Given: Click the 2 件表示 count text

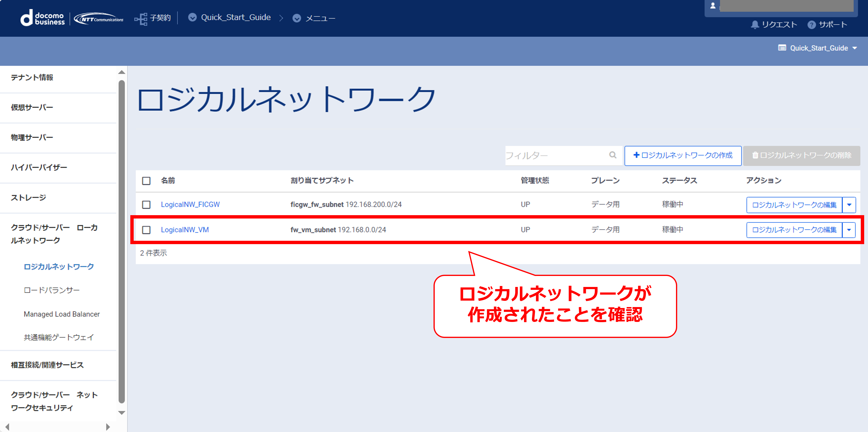Looking at the screenshot, I should click(153, 253).
